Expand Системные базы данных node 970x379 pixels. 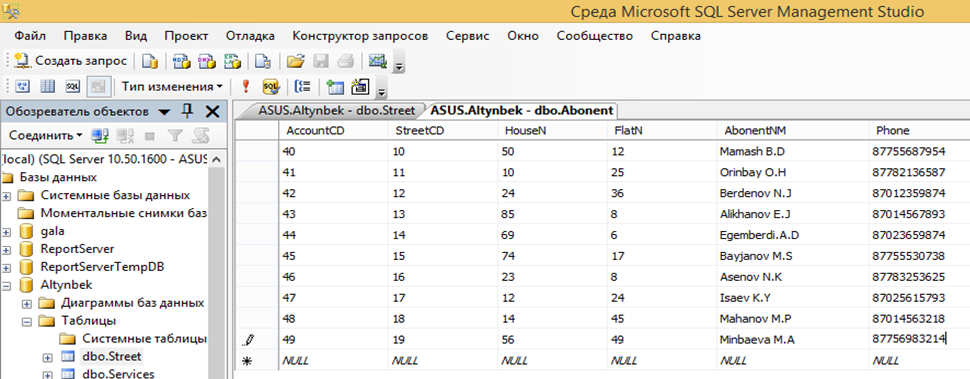pos(7,197)
